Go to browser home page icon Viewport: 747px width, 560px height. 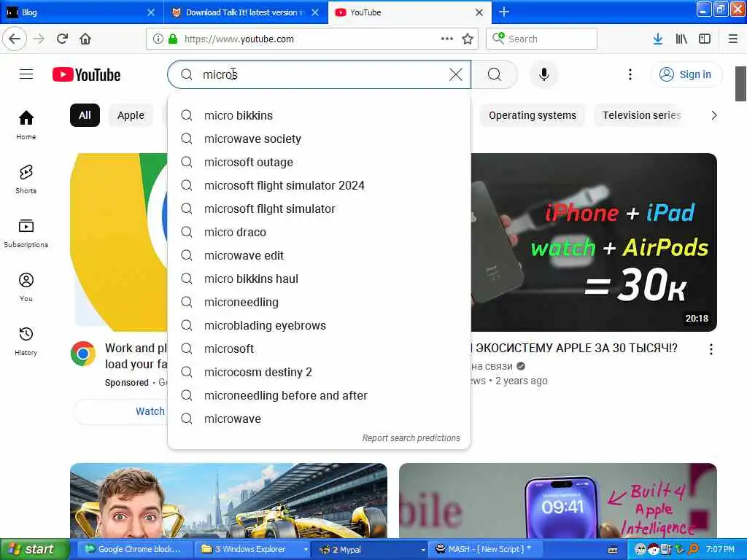coord(85,39)
